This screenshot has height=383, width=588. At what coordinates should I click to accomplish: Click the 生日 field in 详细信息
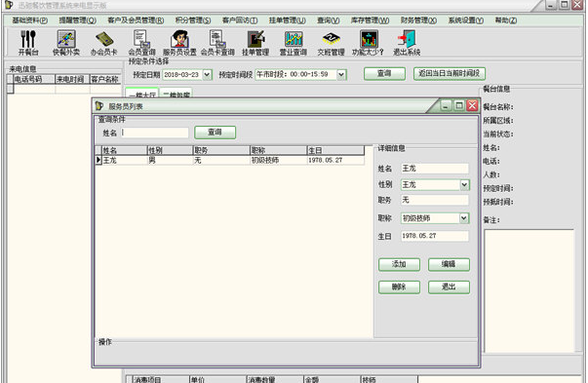pos(435,236)
